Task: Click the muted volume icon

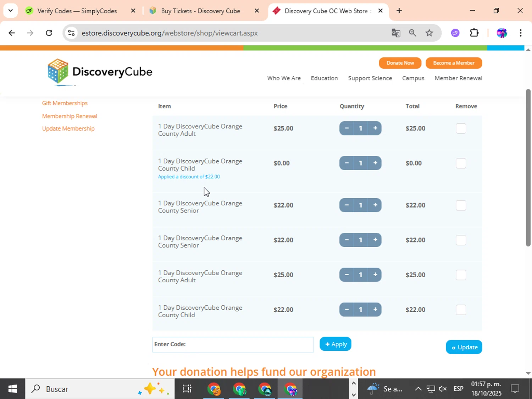Action: pos(443,389)
